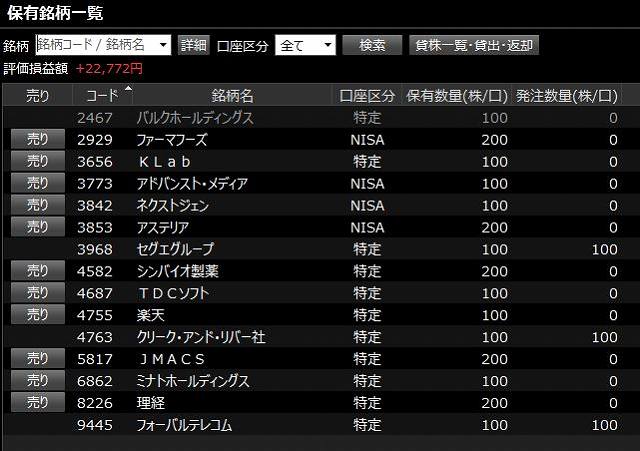Click the 保有数量(株/口) column header
The height and width of the screenshot is (451, 640).
pos(457,96)
